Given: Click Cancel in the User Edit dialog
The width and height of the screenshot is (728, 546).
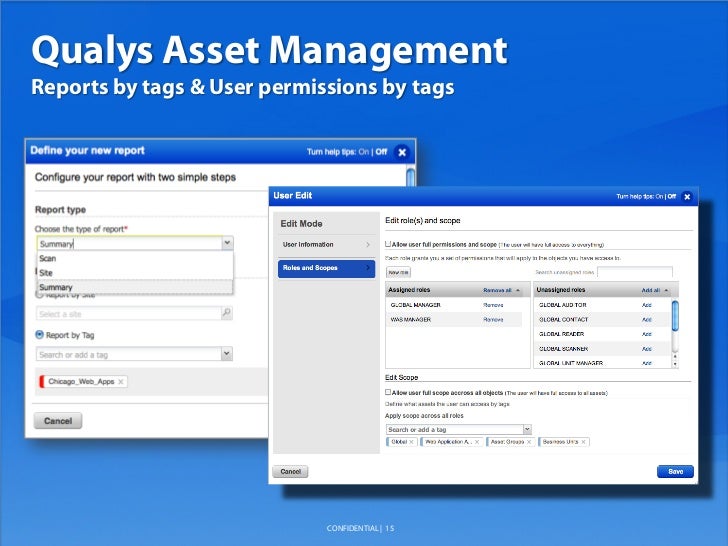Looking at the screenshot, I should [291, 471].
